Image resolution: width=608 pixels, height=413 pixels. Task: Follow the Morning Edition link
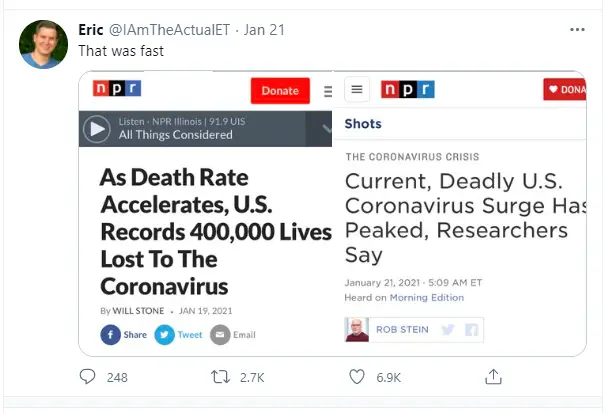[427, 297]
